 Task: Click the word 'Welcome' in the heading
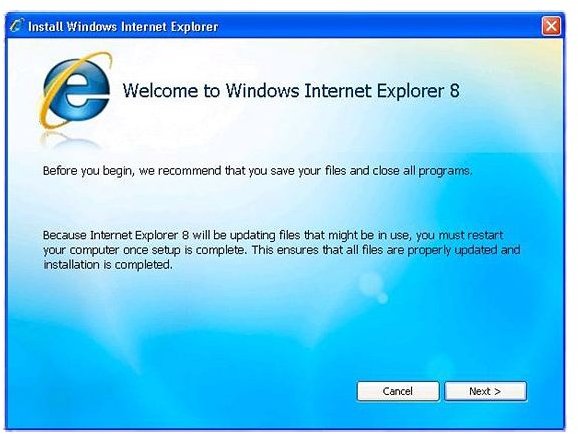160,91
